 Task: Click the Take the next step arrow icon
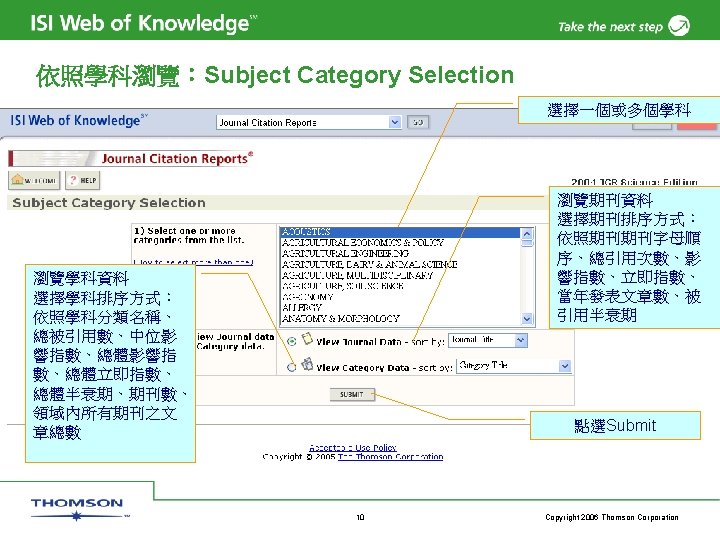click(x=679, y=26)
